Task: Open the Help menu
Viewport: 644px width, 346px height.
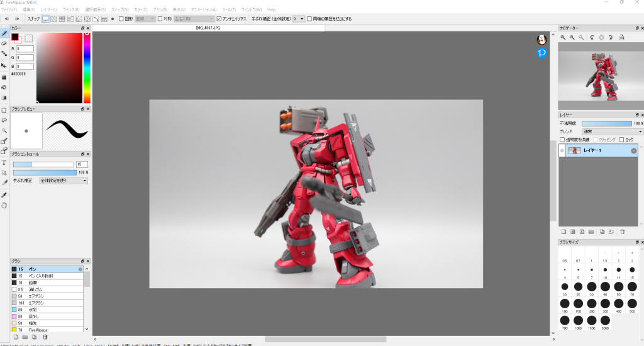Action: (x=271, y=10)
